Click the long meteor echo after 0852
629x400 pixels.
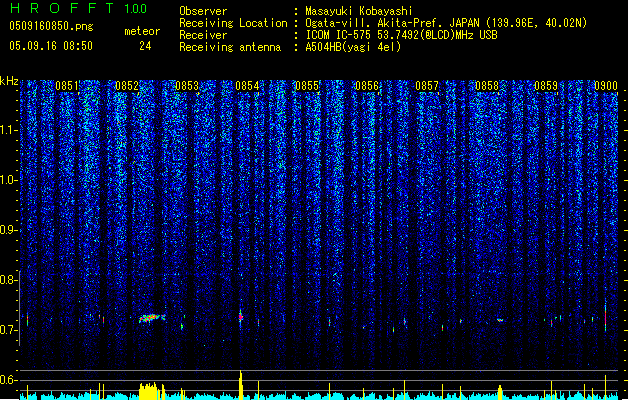point(152,318)
